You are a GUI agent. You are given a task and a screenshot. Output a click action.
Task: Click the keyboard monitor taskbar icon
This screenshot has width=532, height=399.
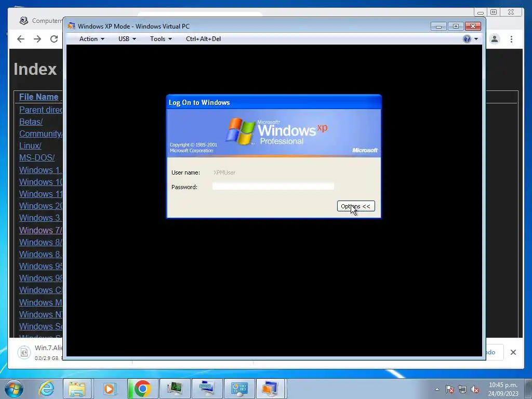(207, 389)
